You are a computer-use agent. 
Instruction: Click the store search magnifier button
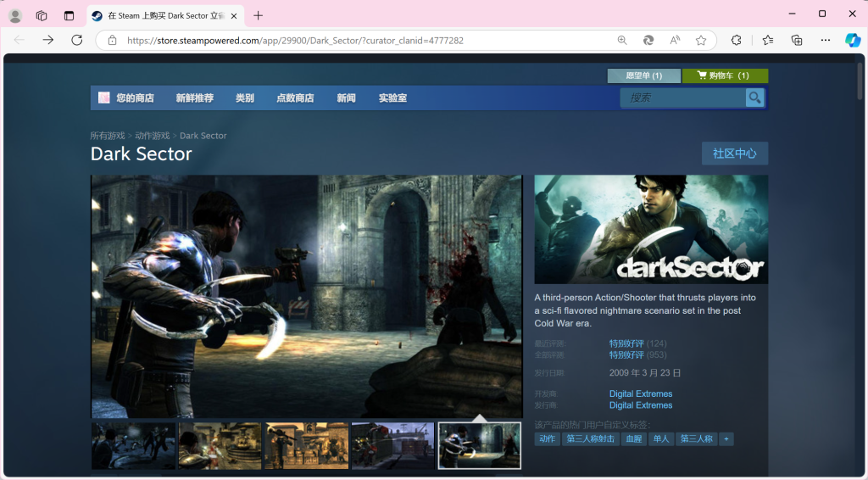click(755, 98)
